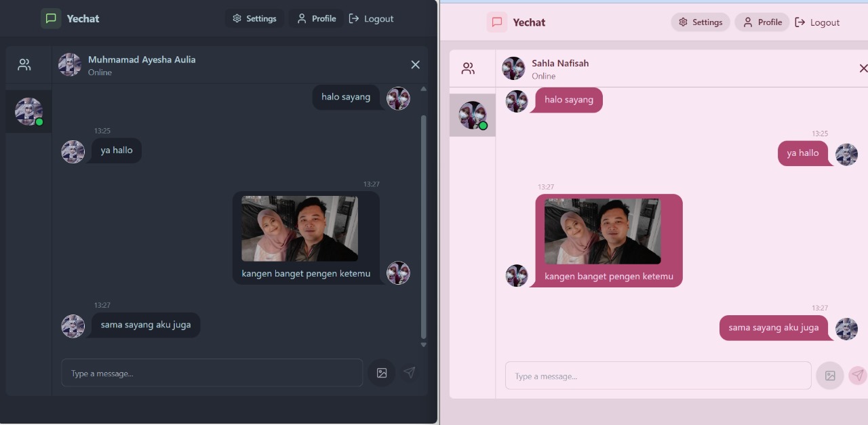
Task: Open the contacts icon in dark sidebar
Action: tap(24, 65)
